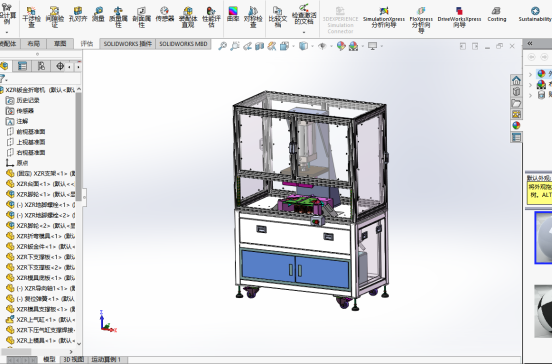Select Origin (原点) in tree
The width and height of the screenshot is (552, 364).
coord(17,163)
